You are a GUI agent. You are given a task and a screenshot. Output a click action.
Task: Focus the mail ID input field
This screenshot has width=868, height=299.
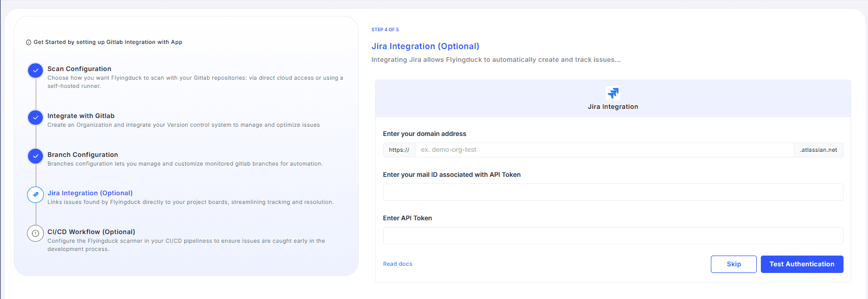613,192
